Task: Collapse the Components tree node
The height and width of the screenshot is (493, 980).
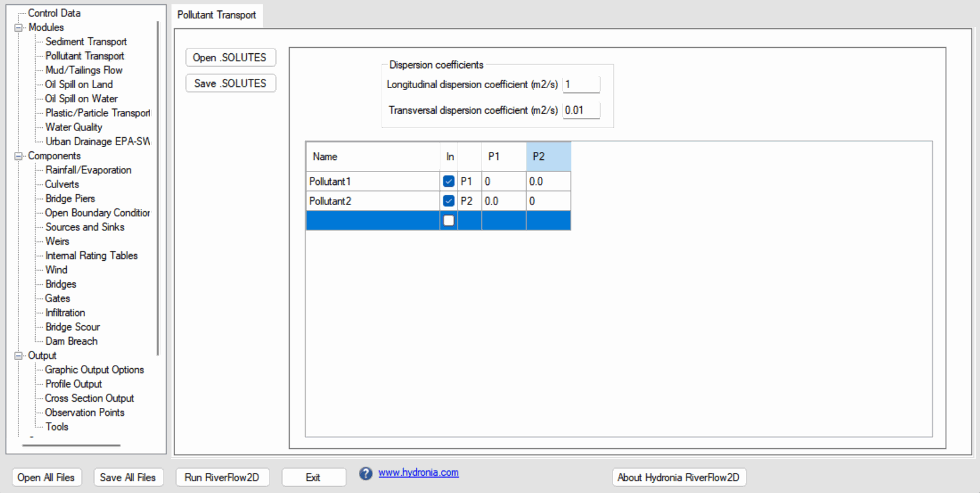Action: pos(18,156)
